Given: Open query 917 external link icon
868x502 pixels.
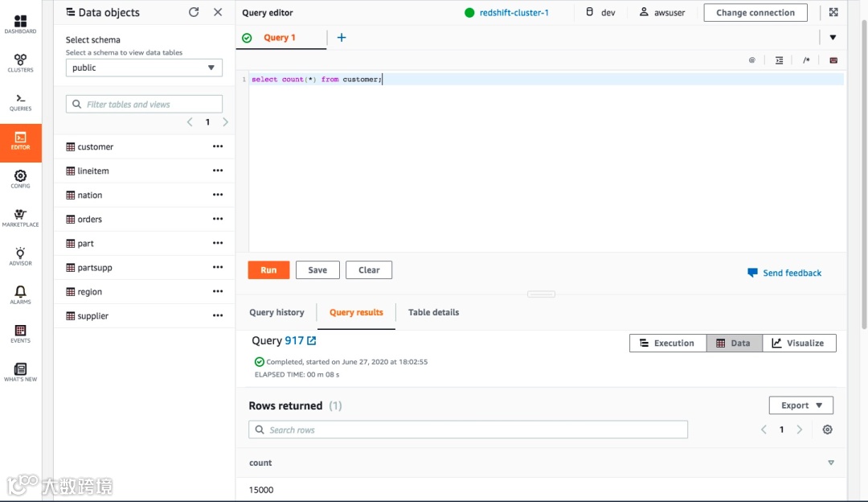Looking at the screenshot, I should [x=312, y=341].
